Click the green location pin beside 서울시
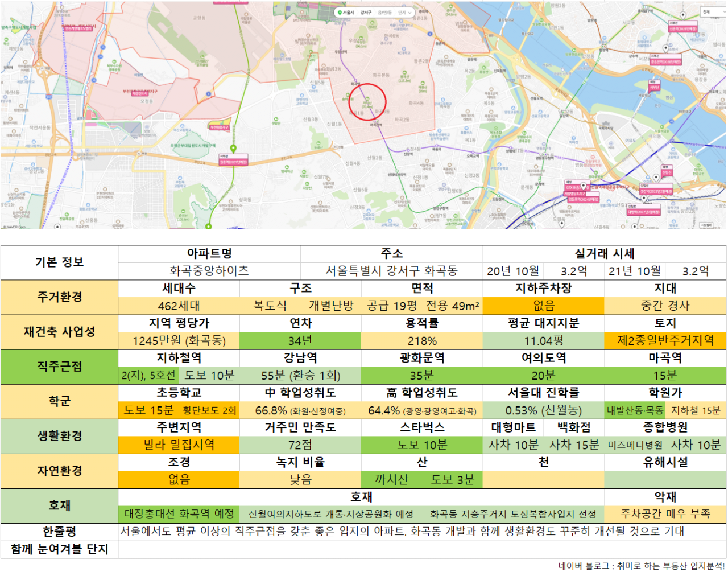Viewport: 728px width, 572px height. (340, 12)
